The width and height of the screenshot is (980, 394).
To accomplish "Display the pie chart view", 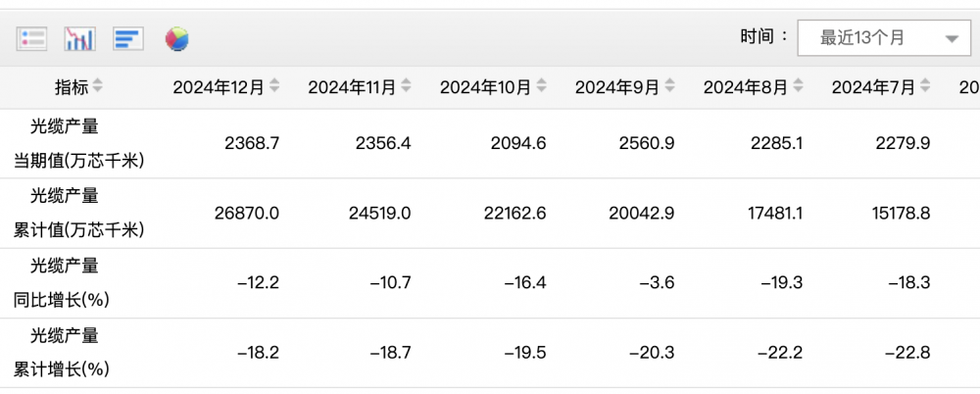I will pos(176,39).
